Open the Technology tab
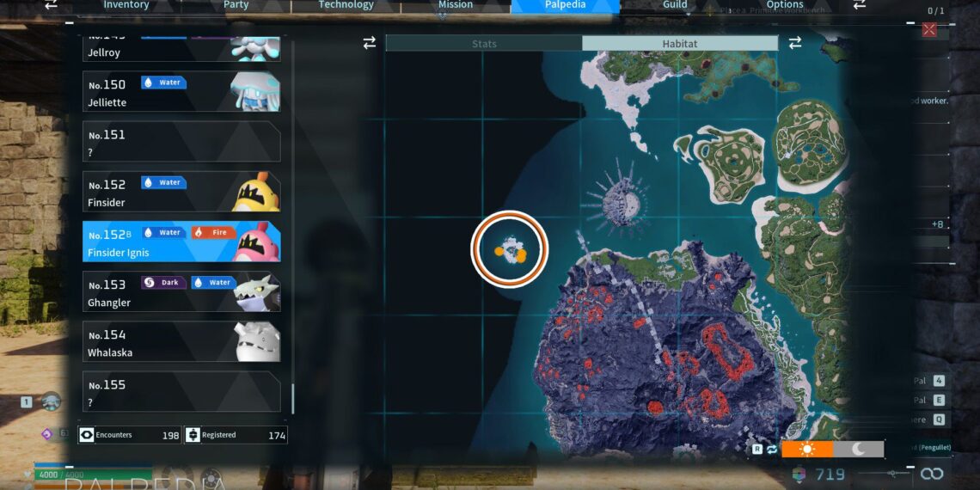The image size is (980, 490). pyautogui.click(x=346, y=6)
